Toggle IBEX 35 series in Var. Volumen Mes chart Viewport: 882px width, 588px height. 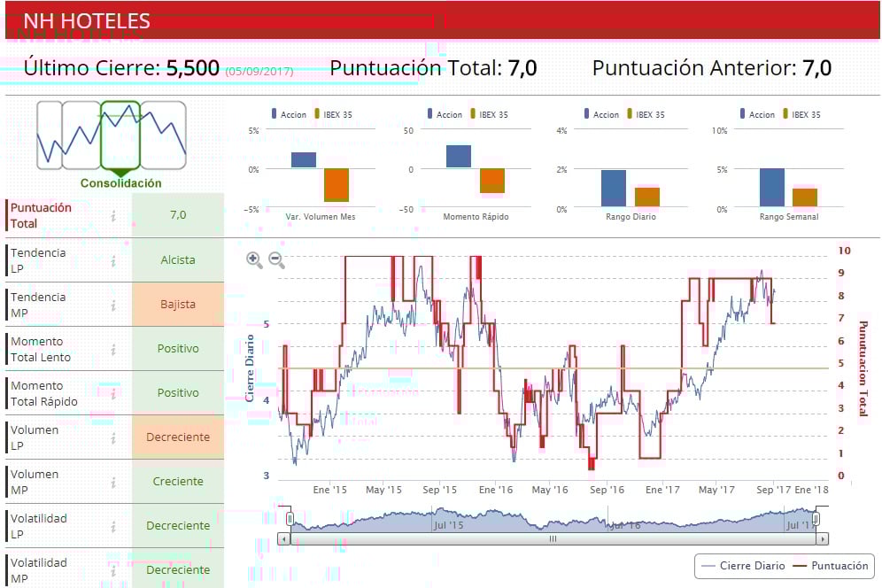click(x=333, y=114)
